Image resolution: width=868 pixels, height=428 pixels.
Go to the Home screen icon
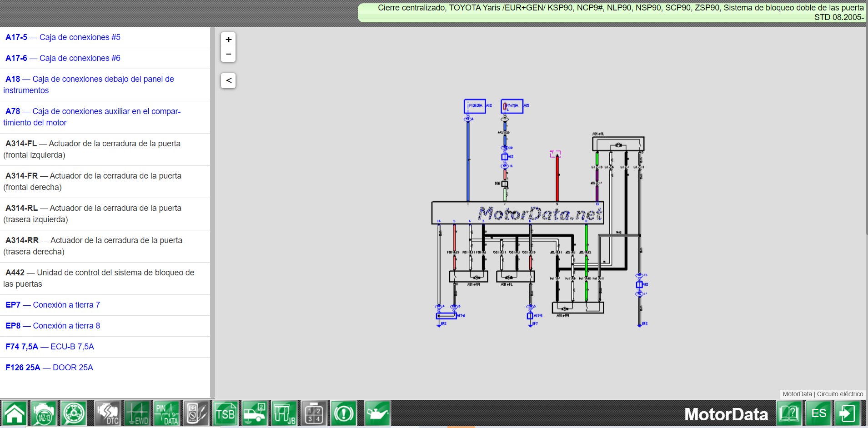[15, 414]
